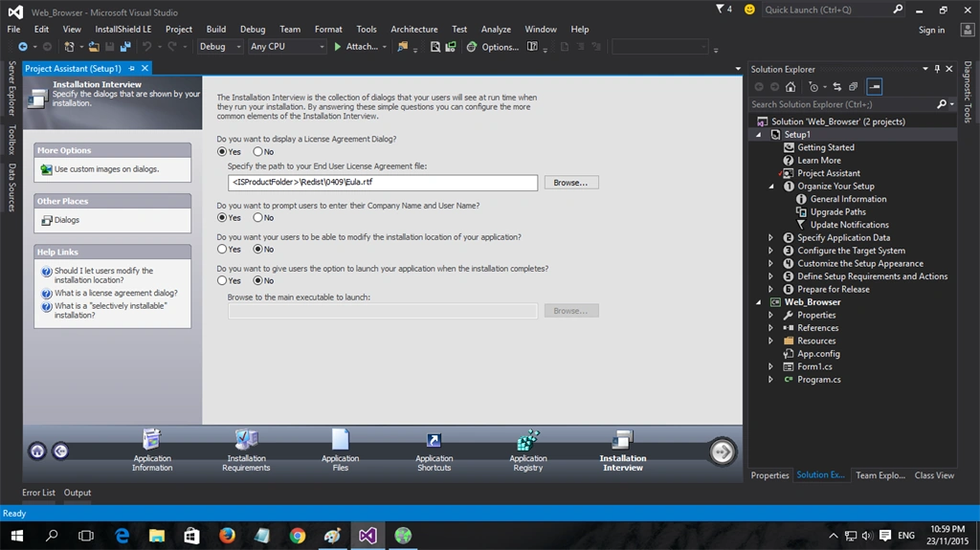Open the Any CPU platform dropdown
Image resolution: width=980 pixels, height=550 pixels.
pos(287,46)
